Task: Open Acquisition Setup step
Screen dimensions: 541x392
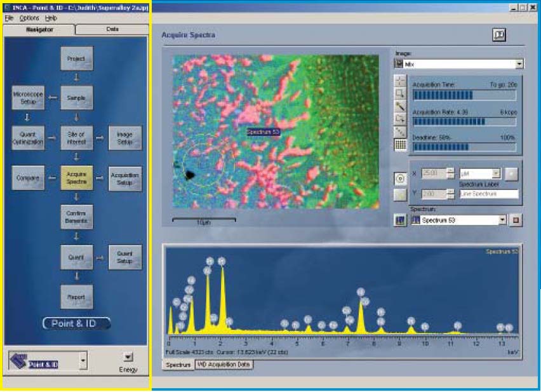Action: click(x=125, y=179)
